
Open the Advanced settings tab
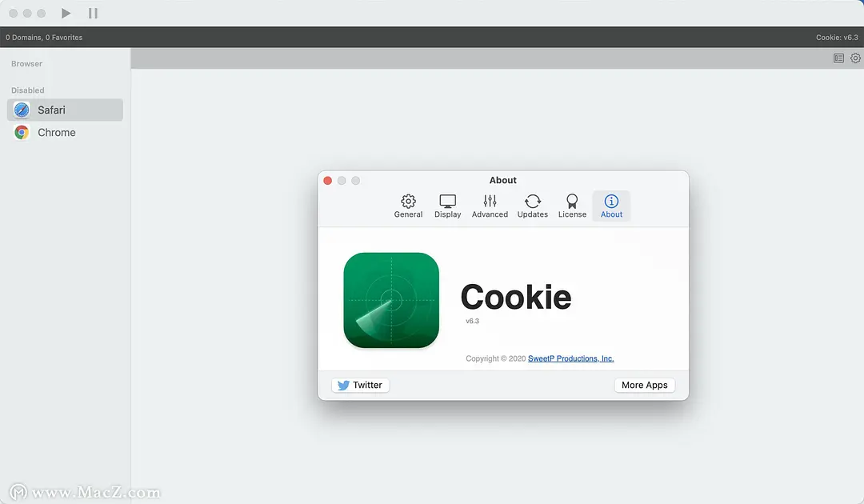[x=490, y=206]
